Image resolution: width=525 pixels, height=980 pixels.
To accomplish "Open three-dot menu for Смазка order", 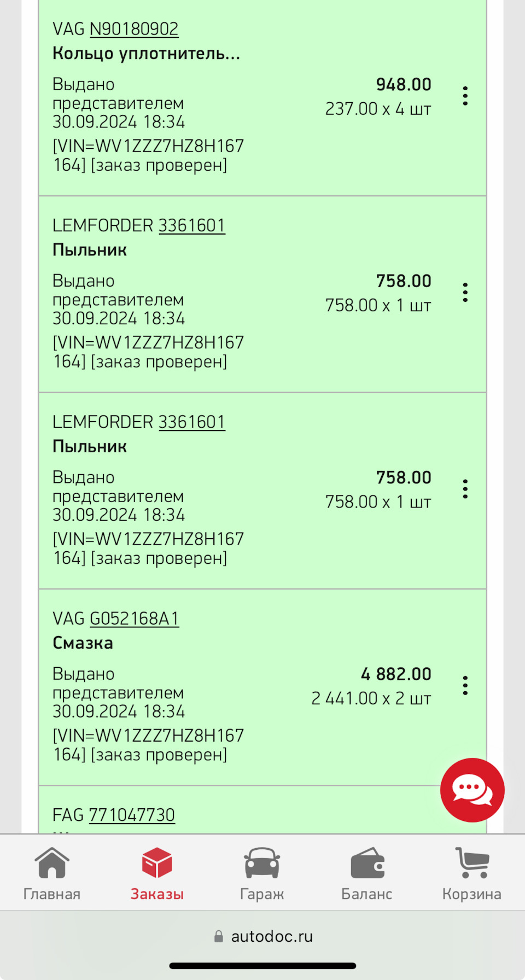I will 465,686.
